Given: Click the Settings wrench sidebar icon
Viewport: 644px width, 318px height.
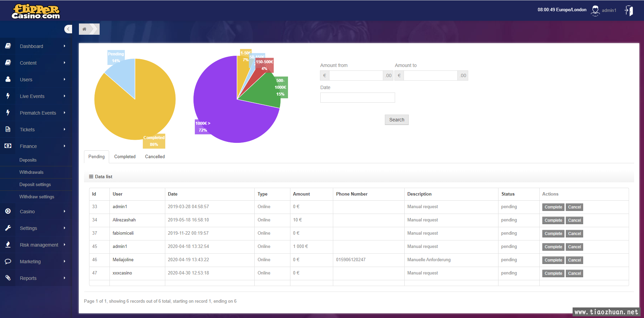Looking at the screenshot, I should [8, 228].
